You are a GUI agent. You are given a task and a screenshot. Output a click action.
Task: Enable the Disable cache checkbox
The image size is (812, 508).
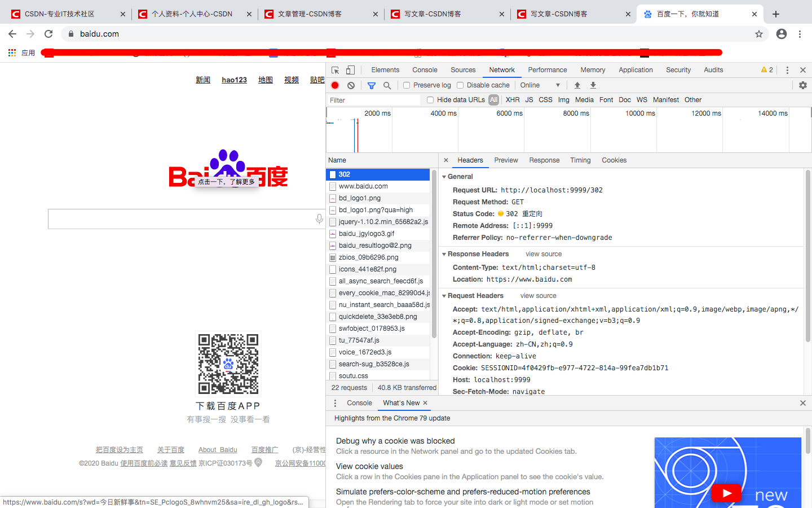pyautogui.click(x=460, y=85)
